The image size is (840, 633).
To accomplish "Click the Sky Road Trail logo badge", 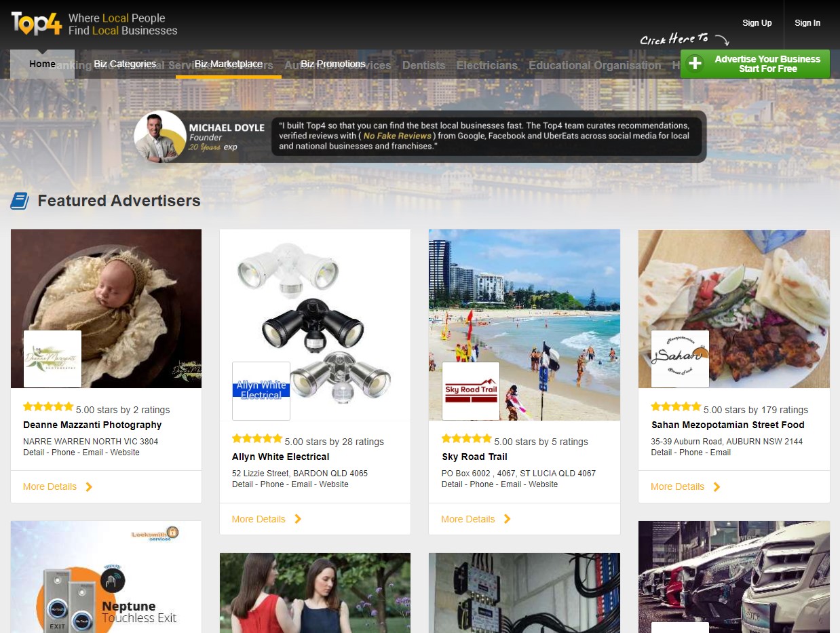I will [x=471, y=391].
